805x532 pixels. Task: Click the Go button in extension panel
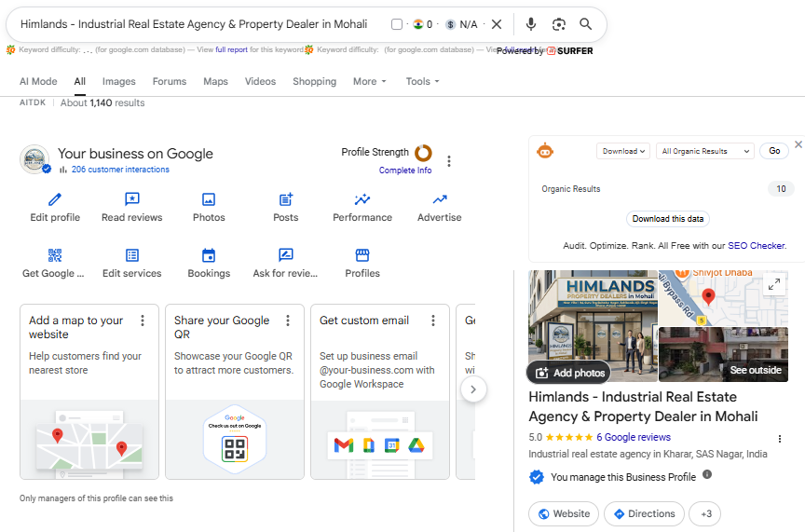coord(774,151)
